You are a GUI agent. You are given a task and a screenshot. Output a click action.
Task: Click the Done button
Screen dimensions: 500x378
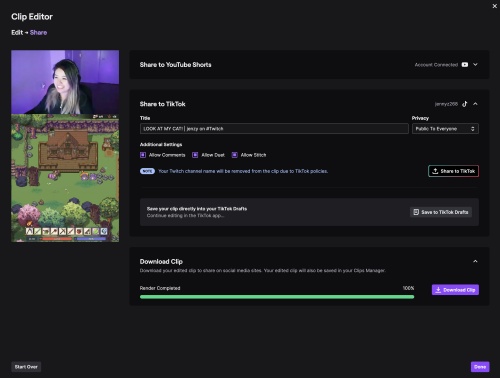click(x=480, y=367)
